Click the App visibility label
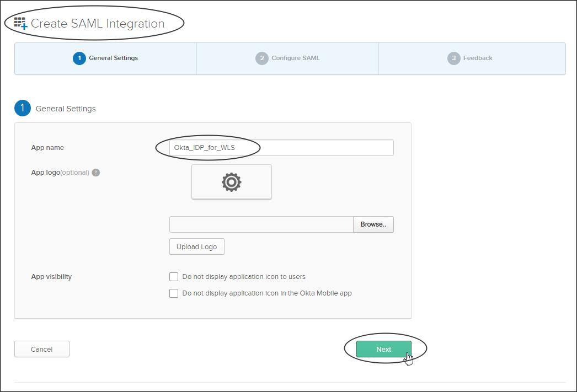 [51, 277]
